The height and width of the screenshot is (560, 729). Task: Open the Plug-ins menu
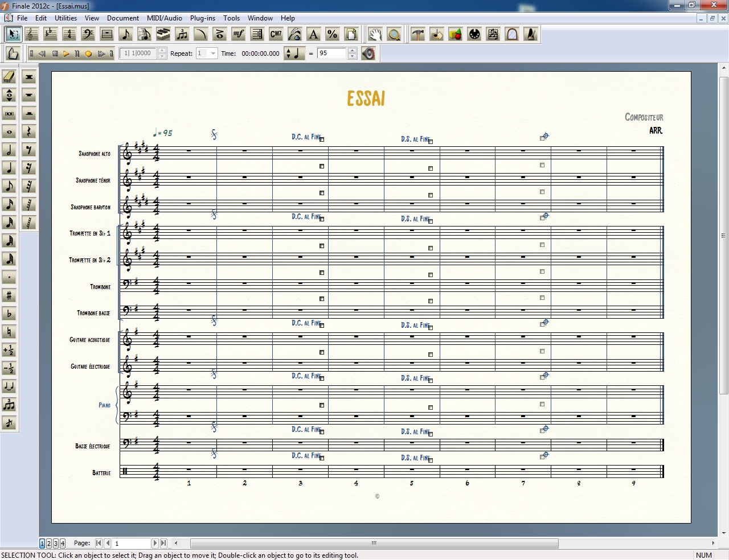coord(202,18)
